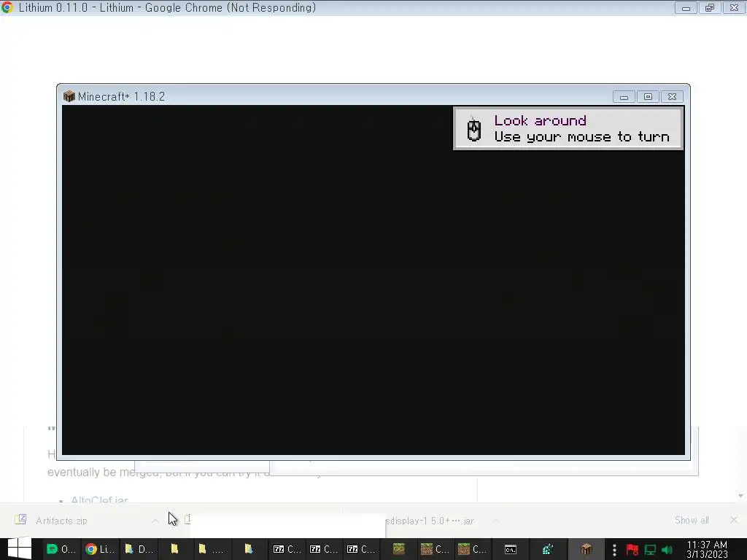
Task: Open the blue-marked folder taskbar button
Action: [248, 549]
